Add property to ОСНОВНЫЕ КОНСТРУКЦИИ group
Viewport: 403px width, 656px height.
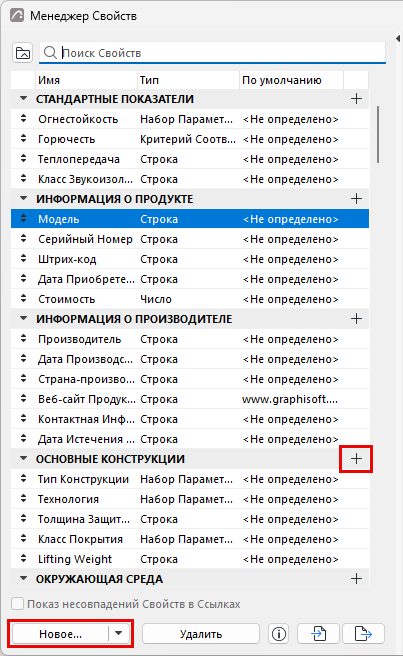pyautogui.click(x=356, y=459)
